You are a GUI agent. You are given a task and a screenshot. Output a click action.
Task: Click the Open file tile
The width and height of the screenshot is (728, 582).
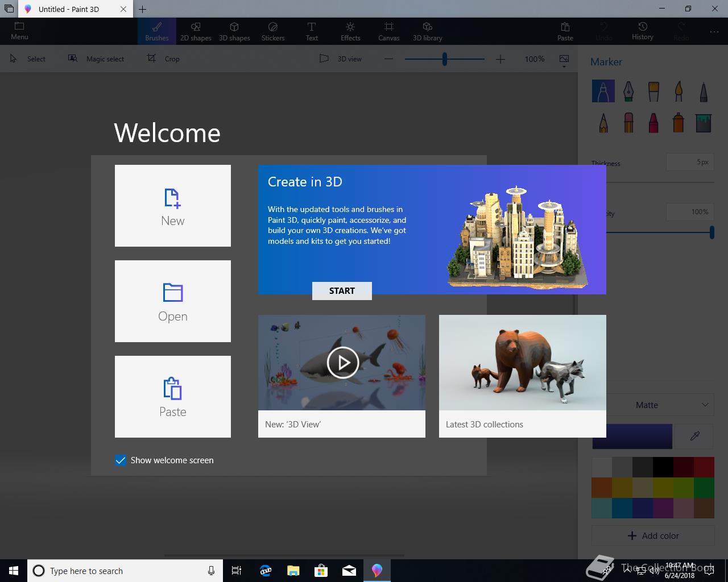[173, 301]
